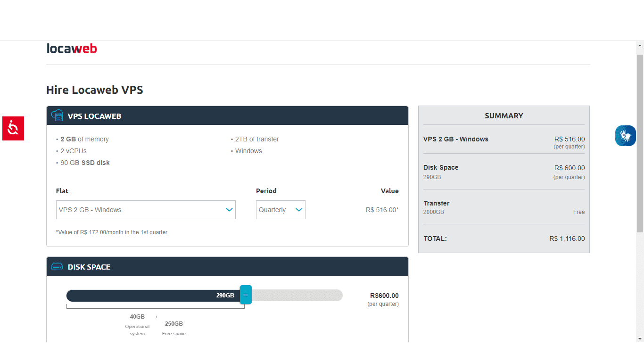Click the TOTAL: label in summary
The height and width of the screenshot is (362, 644).
coord(435,239)
